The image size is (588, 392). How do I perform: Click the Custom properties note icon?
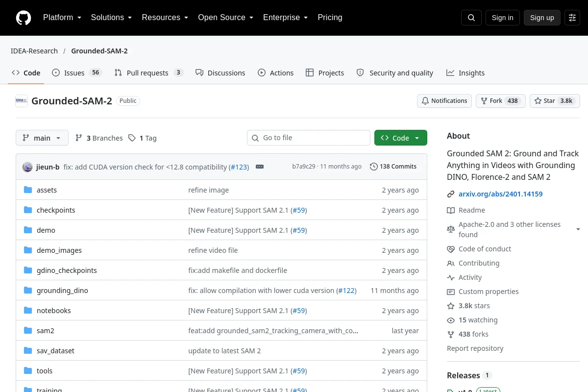[x=451, y=292]
